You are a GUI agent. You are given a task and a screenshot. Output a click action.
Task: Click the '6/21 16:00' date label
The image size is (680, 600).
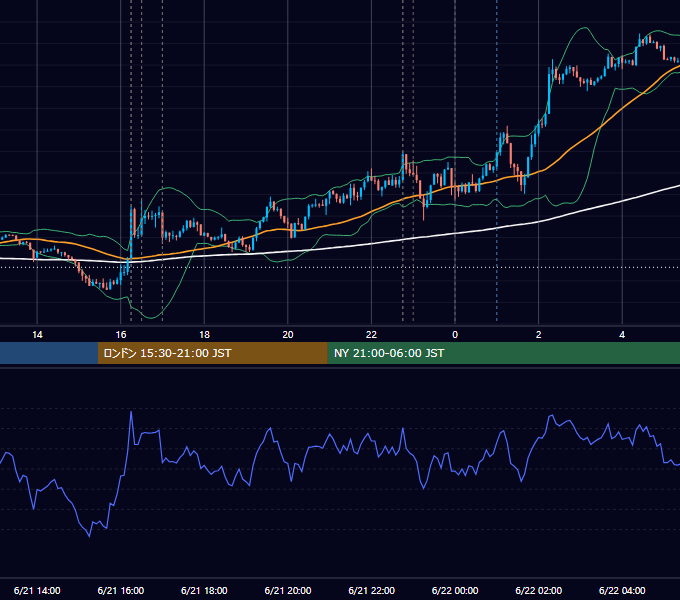121,590
